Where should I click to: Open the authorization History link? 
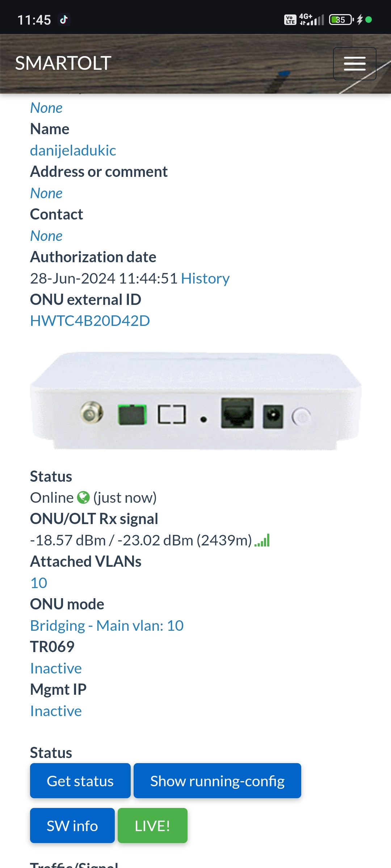205,278
